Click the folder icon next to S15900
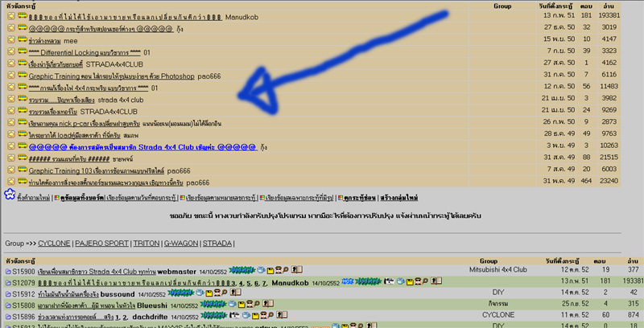This screenshot has width=644, height=328. [8, 272]
